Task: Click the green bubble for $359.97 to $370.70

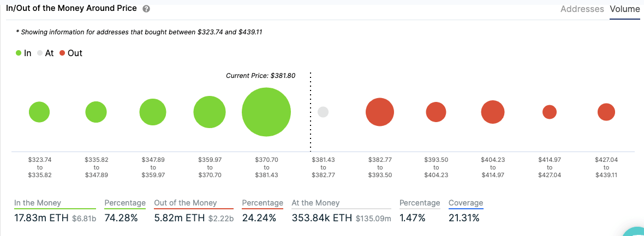Action: coord(209,112)
